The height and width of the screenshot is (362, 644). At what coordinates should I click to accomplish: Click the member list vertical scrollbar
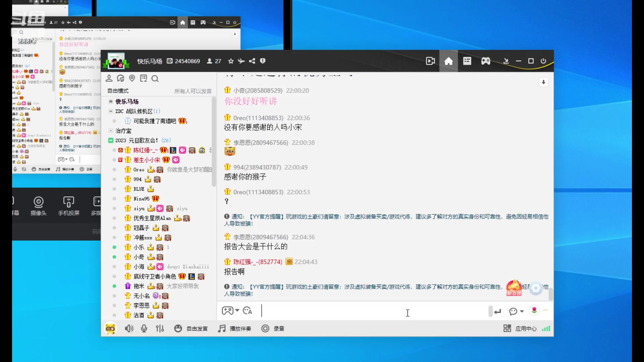click(214, 141)
